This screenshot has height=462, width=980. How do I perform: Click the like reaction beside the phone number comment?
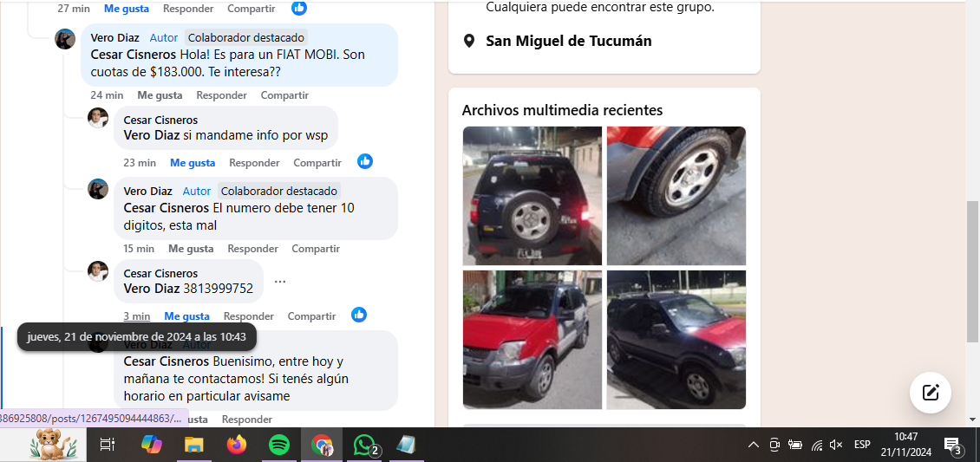coord(359,315)
